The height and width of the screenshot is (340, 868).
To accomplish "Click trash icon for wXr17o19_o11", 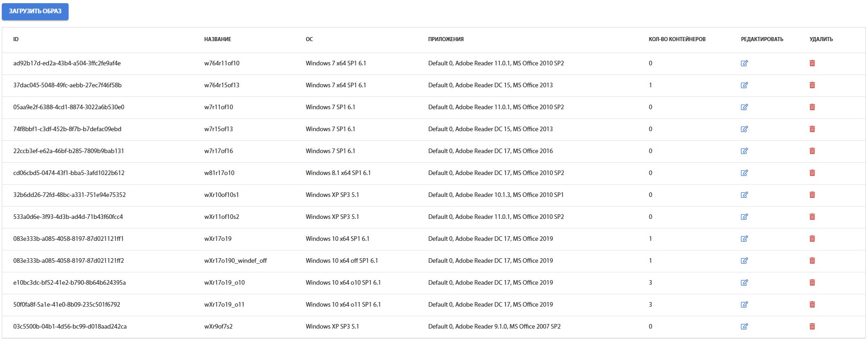I will [x=812, y=305].
